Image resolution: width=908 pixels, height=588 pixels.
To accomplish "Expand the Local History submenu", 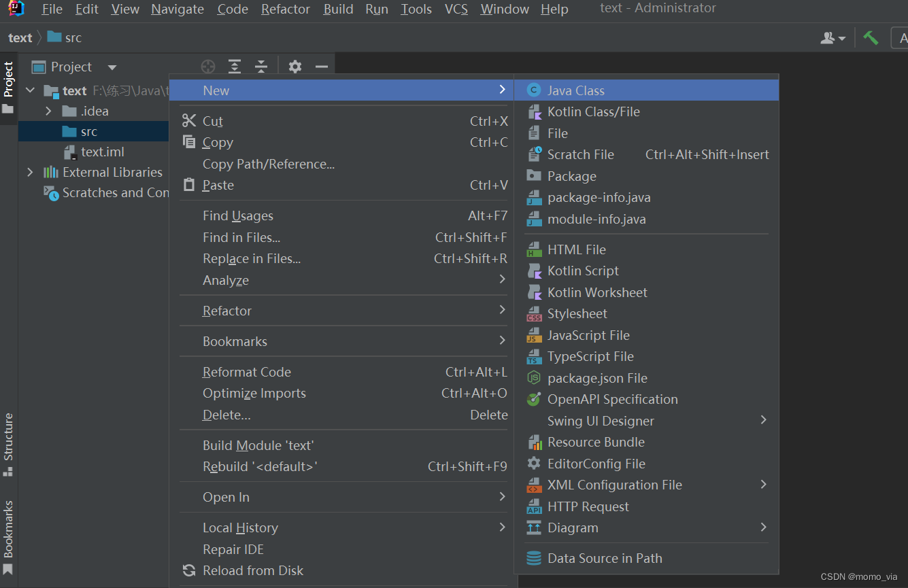I will pyautogui.click(x=341, y=528).
